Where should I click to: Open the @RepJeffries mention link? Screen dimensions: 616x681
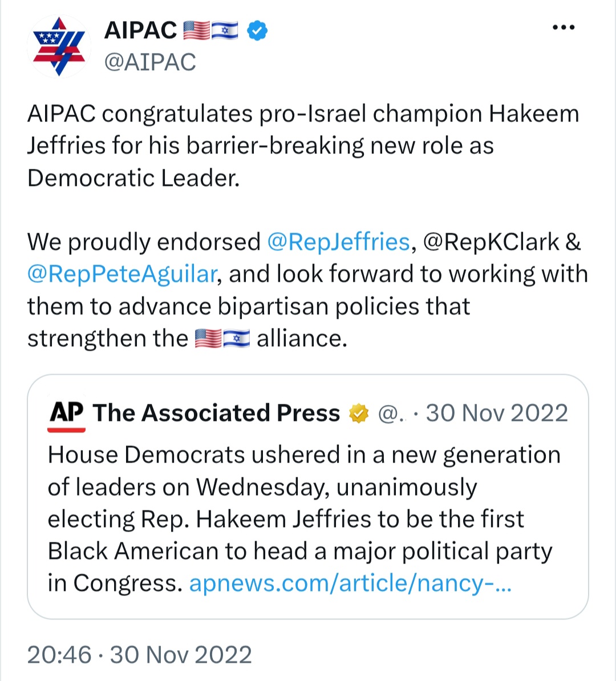coord(338,242)
